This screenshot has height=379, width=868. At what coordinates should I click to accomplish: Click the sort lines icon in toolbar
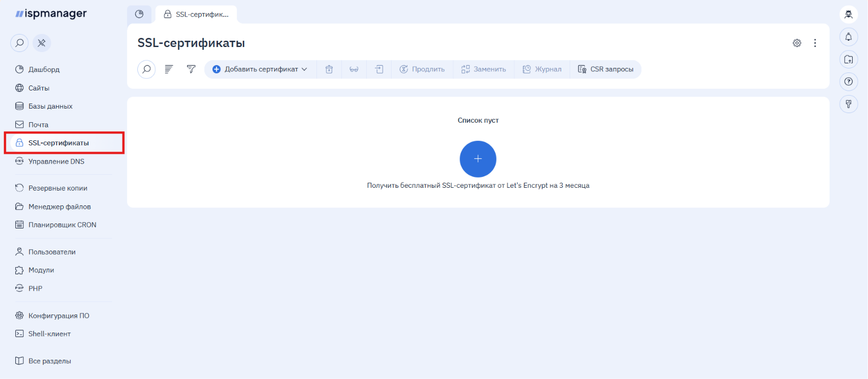pyautogui.click(x=168, y=70)
